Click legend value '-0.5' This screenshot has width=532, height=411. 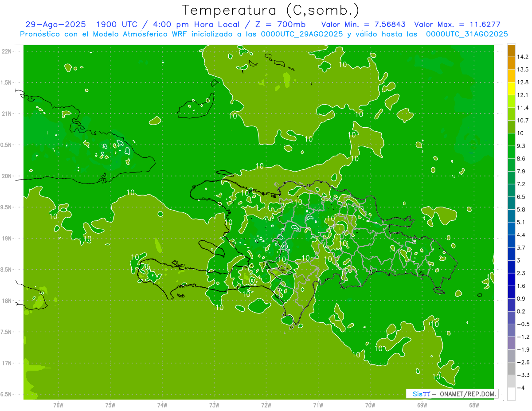point(523,324)
